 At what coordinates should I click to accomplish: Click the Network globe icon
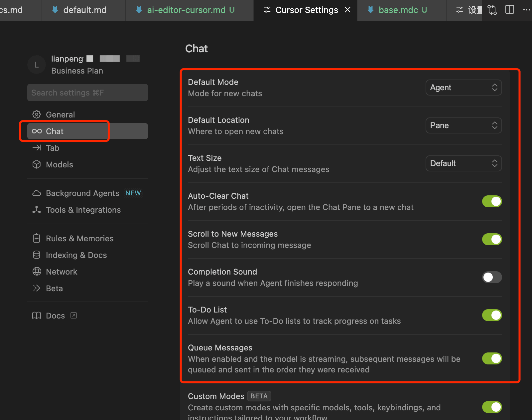click(37, 272)
